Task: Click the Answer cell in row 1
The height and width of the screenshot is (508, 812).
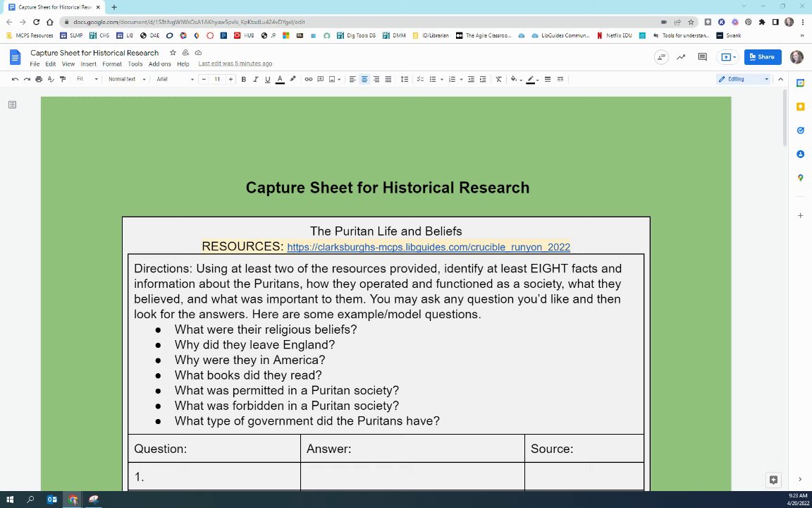Action: pyautogui.click(x=412, y=476)
